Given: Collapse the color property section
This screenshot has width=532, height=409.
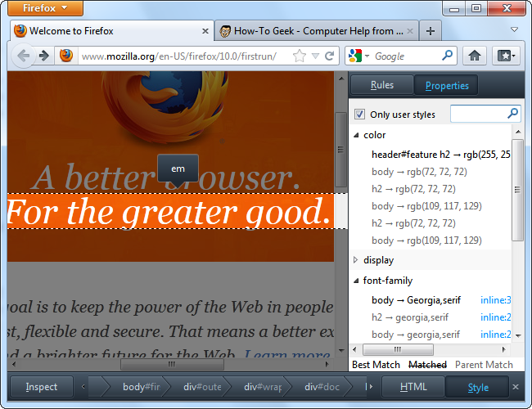Looking at the screenshot, I should click(x=356, y=135).
